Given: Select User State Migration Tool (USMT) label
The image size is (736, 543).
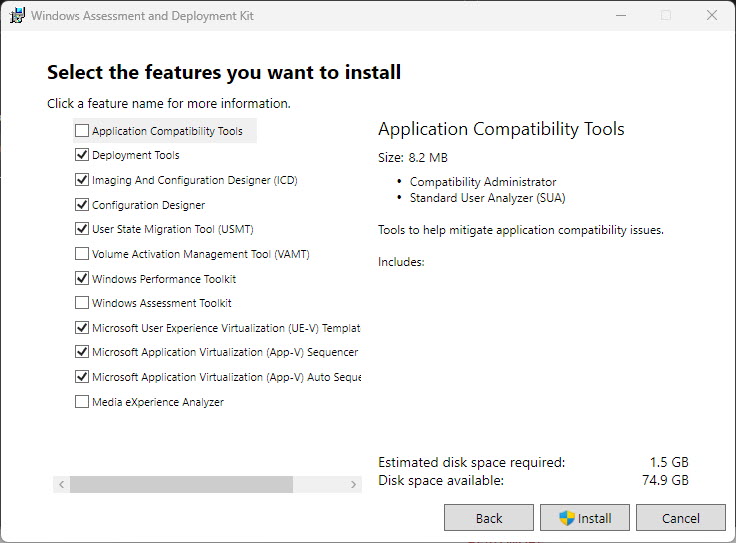Looking at the screenshot, I should point(173,229).
